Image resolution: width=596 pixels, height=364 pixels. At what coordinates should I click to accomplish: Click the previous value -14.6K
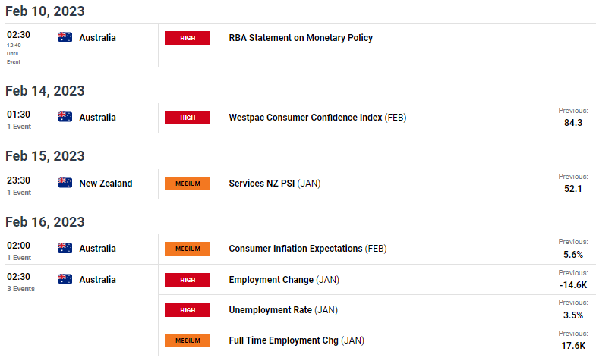[573, 285]
